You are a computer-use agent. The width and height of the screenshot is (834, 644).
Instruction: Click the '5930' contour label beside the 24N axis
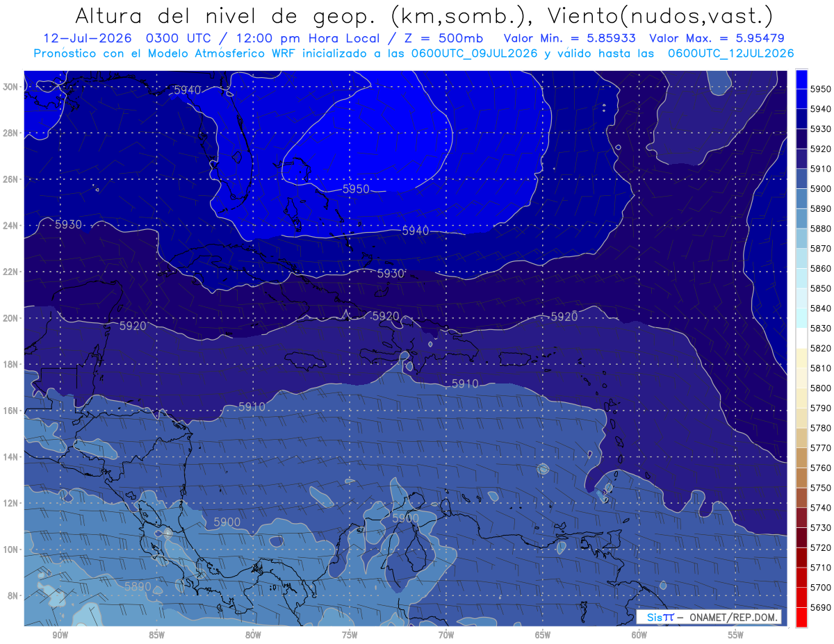pos(69,224)
